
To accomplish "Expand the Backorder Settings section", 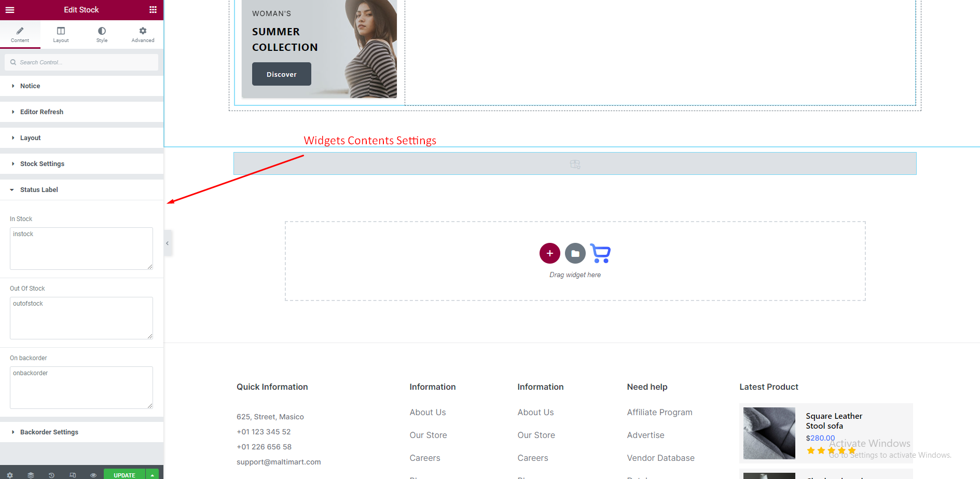I will (x=49, y=432).
